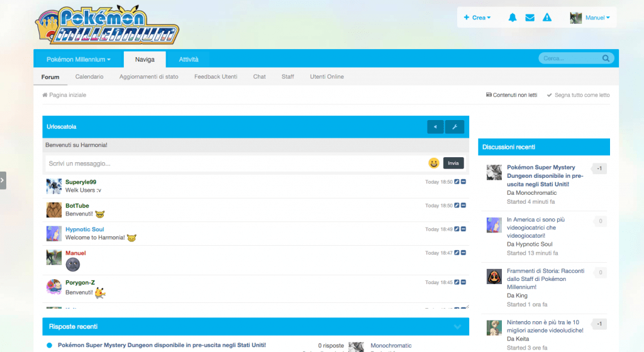Open Superyle99's profile name link
Screen dimensions: 644x352
point(81,182)
